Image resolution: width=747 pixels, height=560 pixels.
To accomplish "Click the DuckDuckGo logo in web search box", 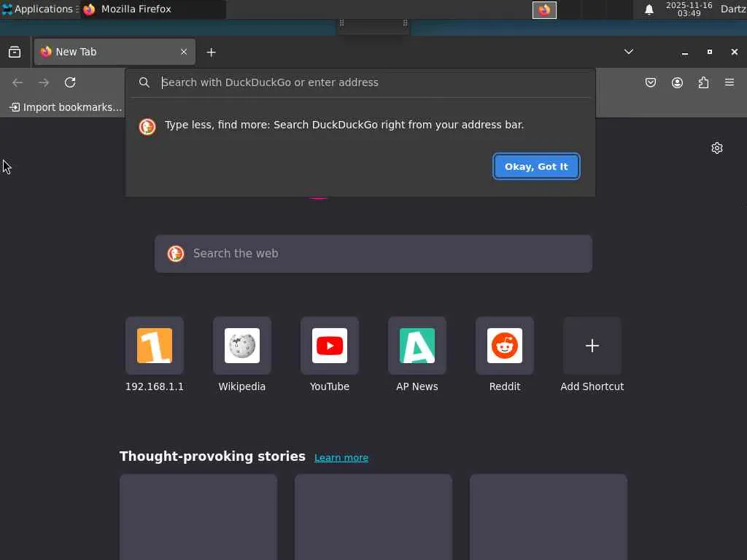I will tap(175, 254).
